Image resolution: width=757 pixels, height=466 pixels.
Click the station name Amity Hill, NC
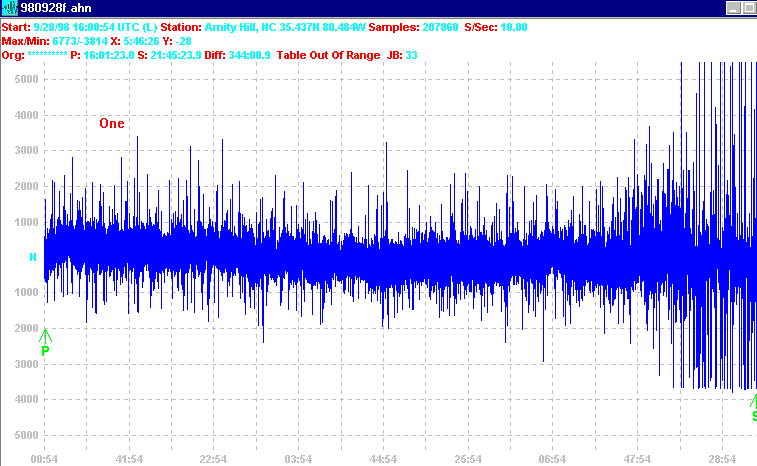click(x=240, y=27)
